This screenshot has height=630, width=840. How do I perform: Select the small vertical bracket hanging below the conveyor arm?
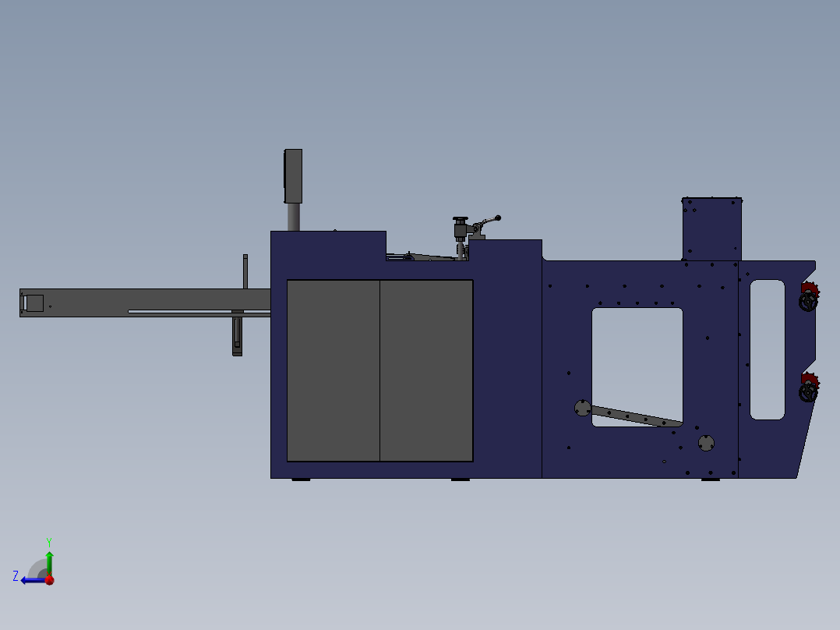pyautogui.click(x=238, y=335)
